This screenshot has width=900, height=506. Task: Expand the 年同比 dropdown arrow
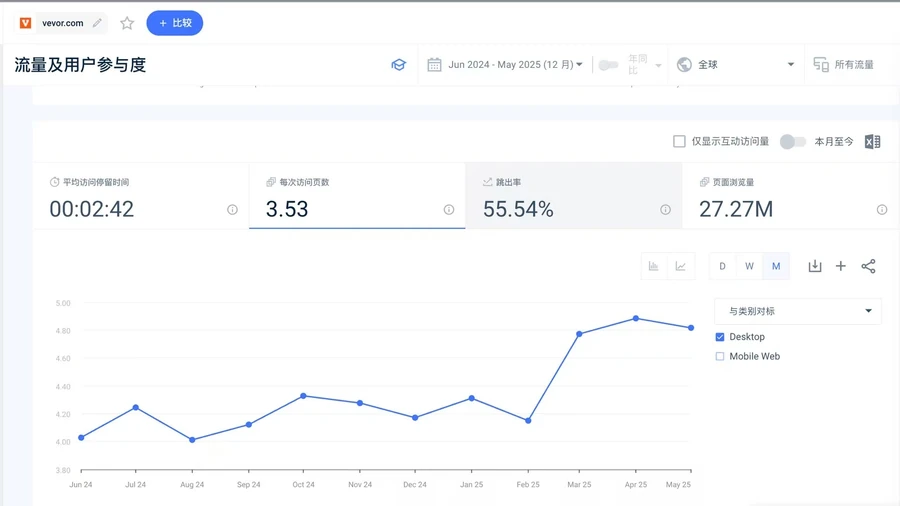658,65
